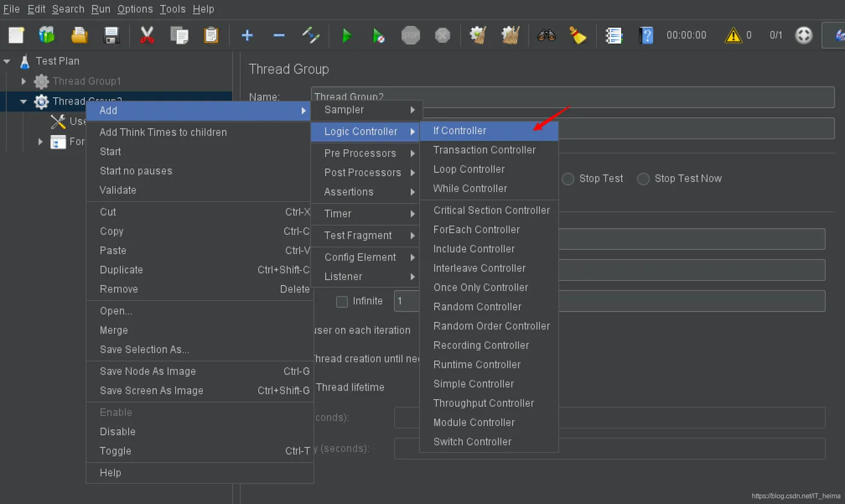Expand all nodes with plus icon
The height and width of the screenshot is (504, 845).
point(247,35)
